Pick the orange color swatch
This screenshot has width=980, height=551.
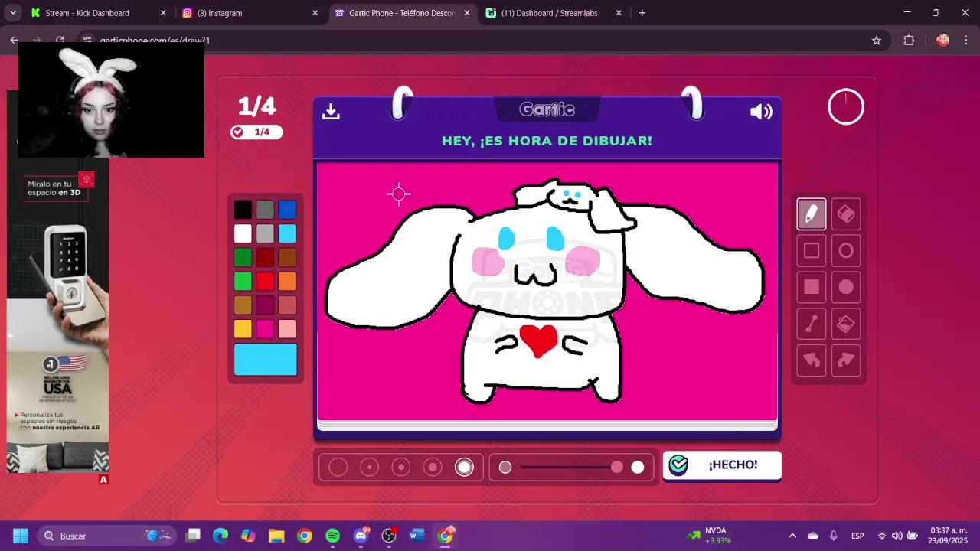[x=287, y=281]
